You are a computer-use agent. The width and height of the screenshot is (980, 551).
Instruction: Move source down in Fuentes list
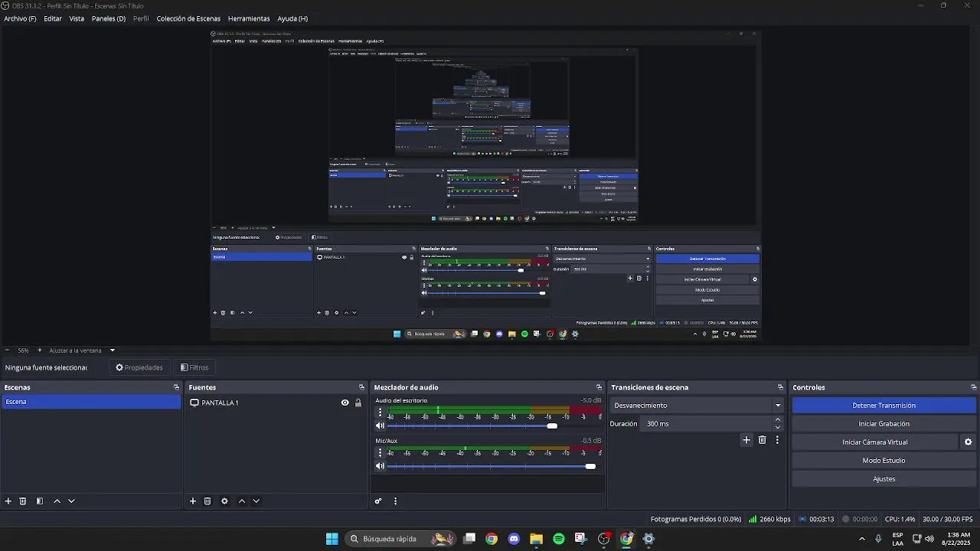point(256,501)
